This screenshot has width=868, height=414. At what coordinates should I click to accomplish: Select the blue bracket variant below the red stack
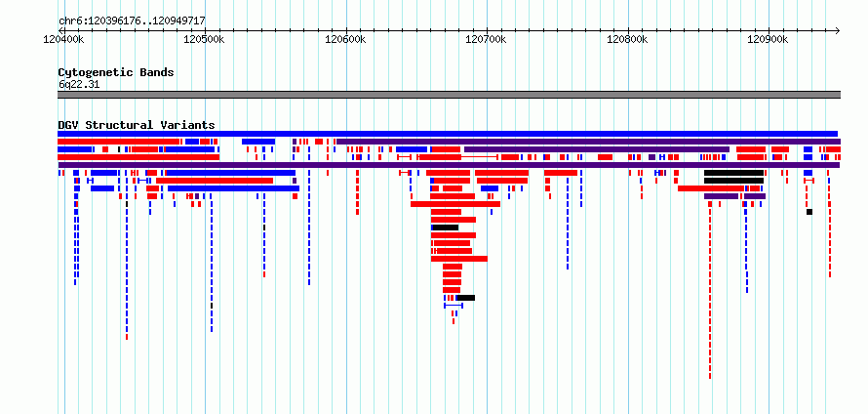454,306
